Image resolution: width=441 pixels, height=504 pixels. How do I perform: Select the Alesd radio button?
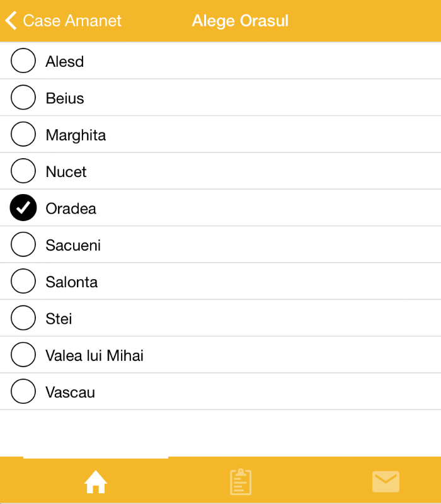23,61
